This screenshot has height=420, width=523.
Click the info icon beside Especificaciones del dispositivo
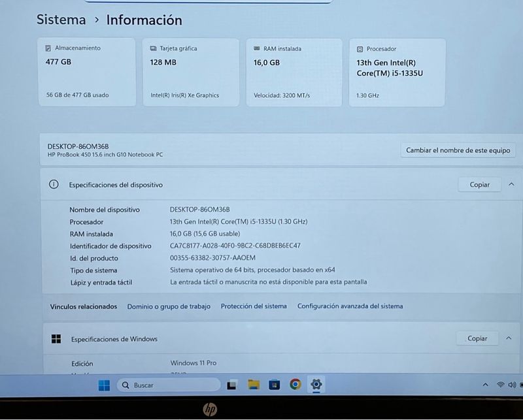tap(54, 184)
